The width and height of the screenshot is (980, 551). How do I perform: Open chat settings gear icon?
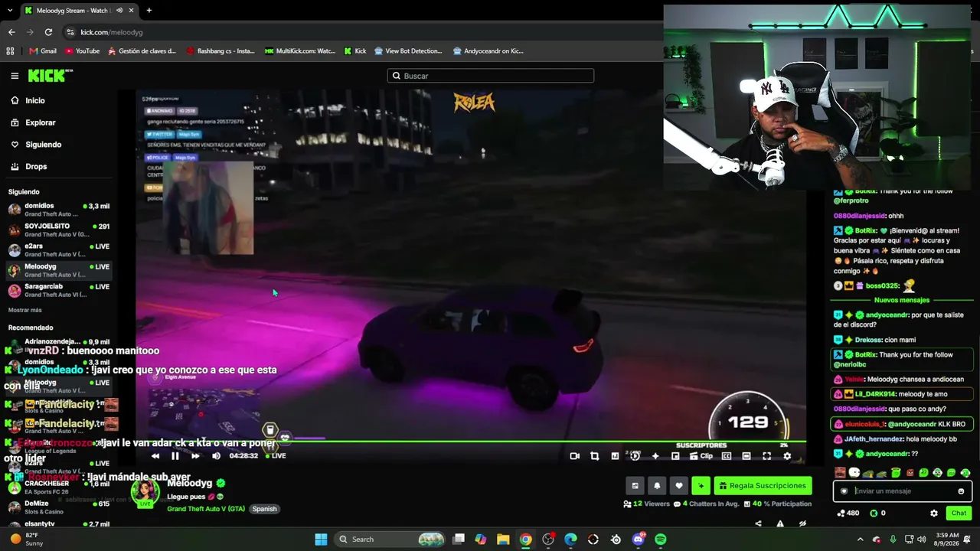point(934,514)
